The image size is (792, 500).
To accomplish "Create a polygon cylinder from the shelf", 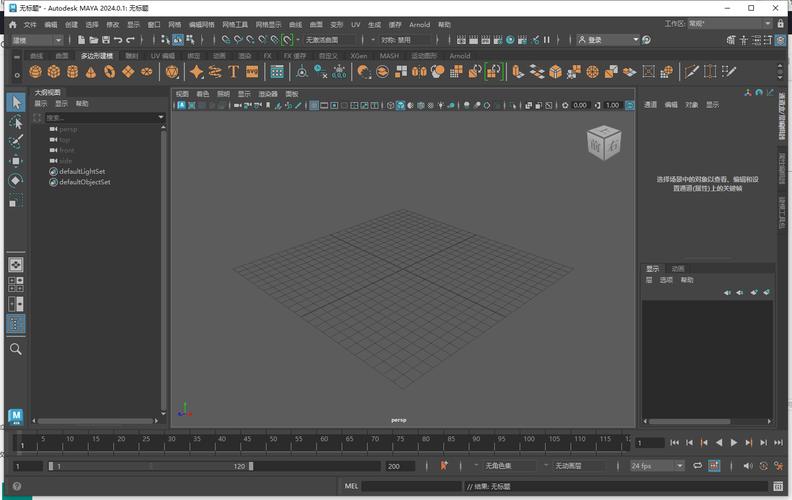I will coord(73,72).
